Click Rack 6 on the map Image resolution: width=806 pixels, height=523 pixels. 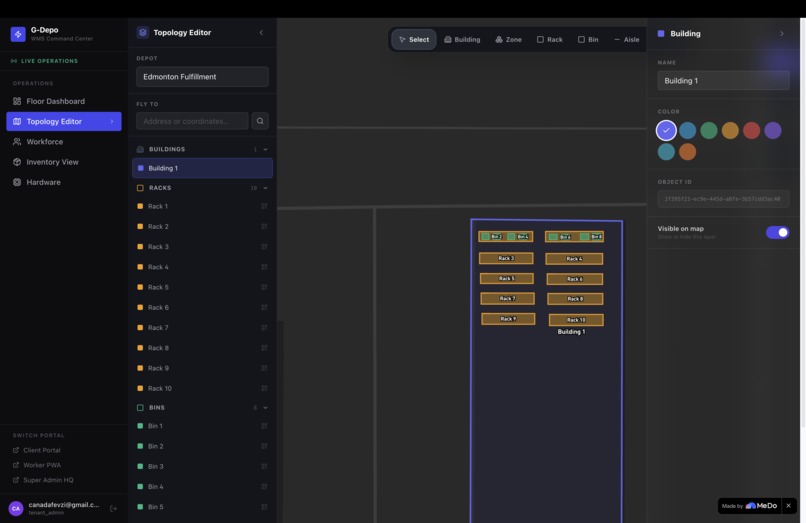[575, 279]
